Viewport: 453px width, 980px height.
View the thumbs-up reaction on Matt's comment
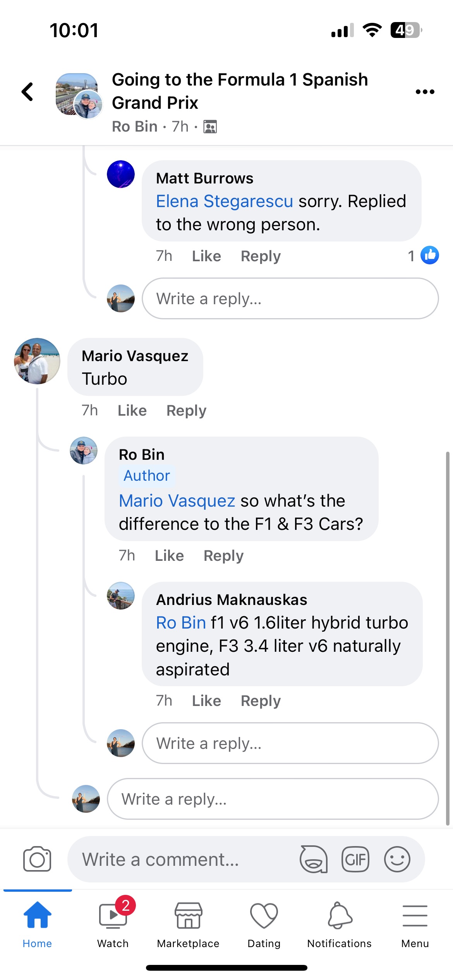pyautogui.click(x=429, y=255)
